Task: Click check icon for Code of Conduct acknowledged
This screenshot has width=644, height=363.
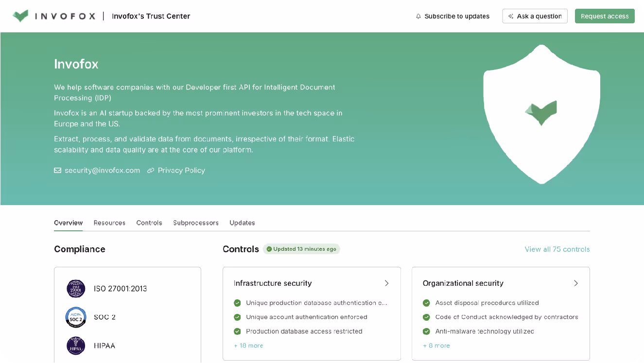Action: (x=426, y=317)
